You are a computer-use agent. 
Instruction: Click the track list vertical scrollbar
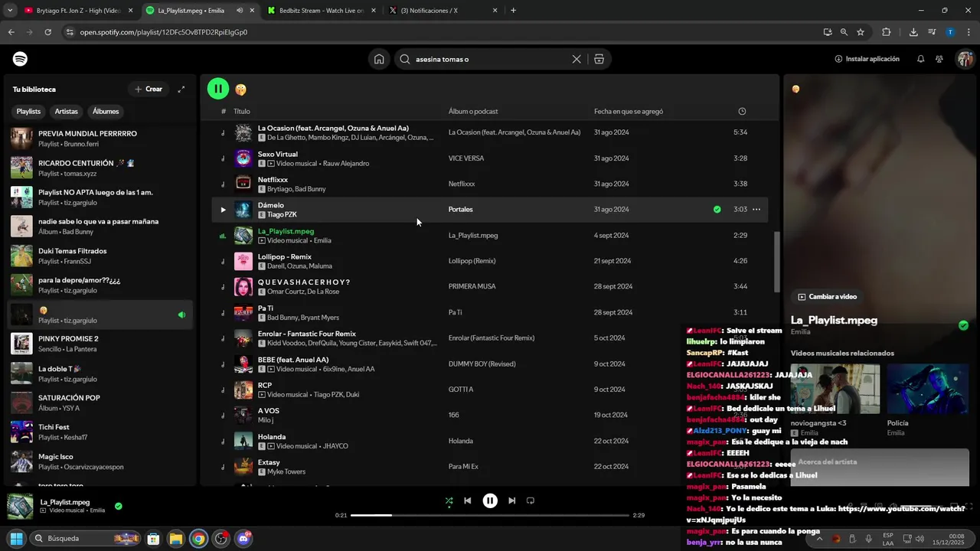[776, 261]
